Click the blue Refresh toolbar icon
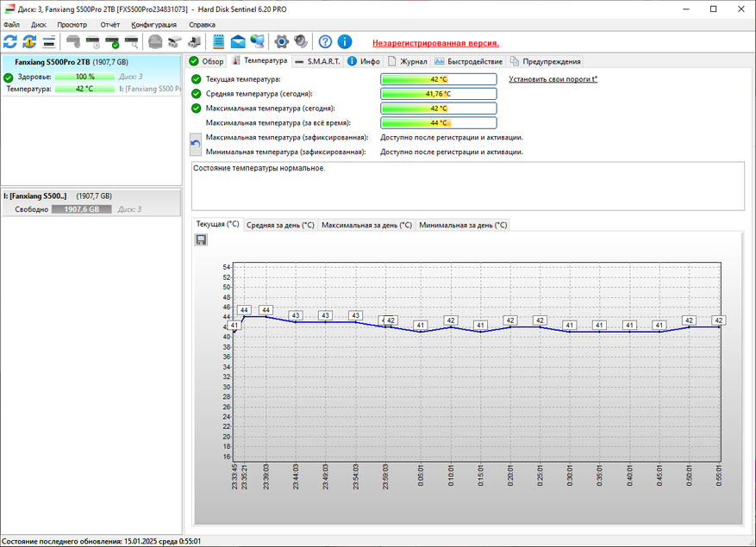The height and width of the screenshot is (547, 756). [x=10, y=41]
